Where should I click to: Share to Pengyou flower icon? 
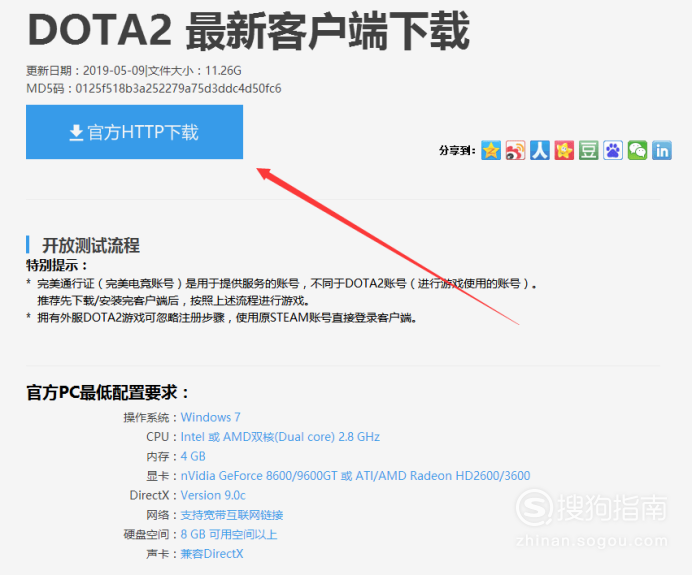pyautogui.click(x=564, y=150)
